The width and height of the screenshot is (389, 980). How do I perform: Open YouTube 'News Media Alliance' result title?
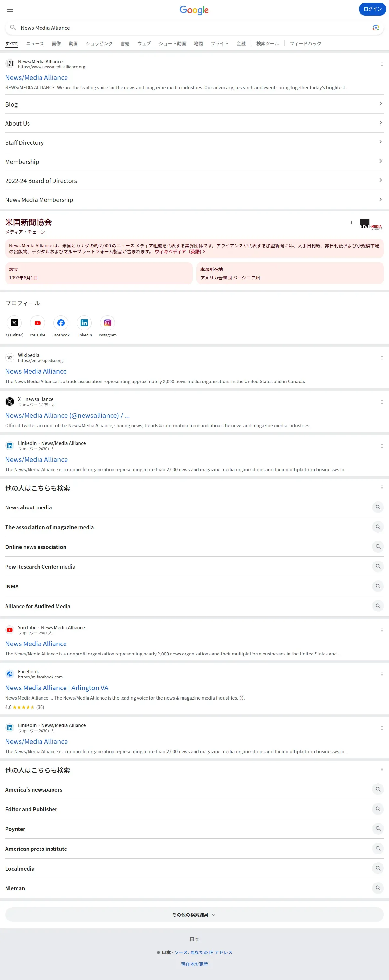(36, 644)
